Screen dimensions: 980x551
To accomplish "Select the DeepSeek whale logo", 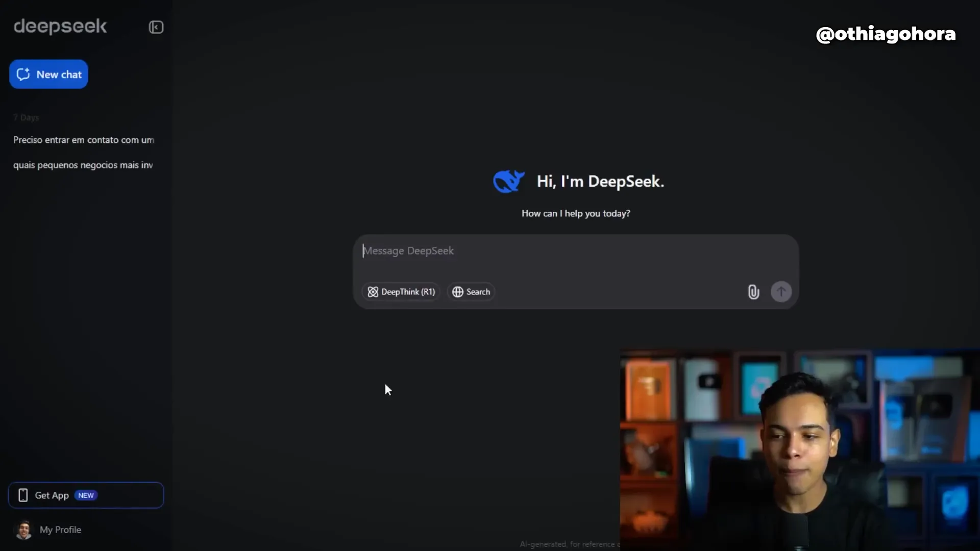I will [x=508, y=181].
